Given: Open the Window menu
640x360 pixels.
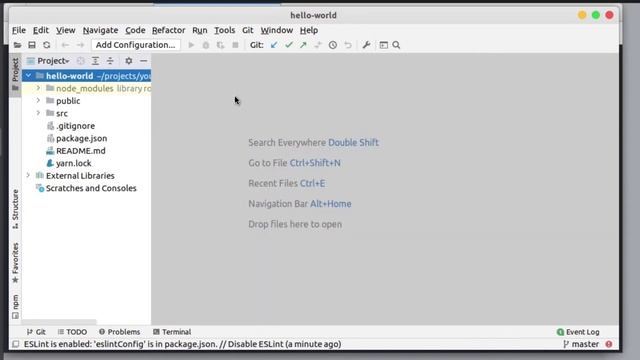Looking at the screenshot, I should (x=277, y=30).
